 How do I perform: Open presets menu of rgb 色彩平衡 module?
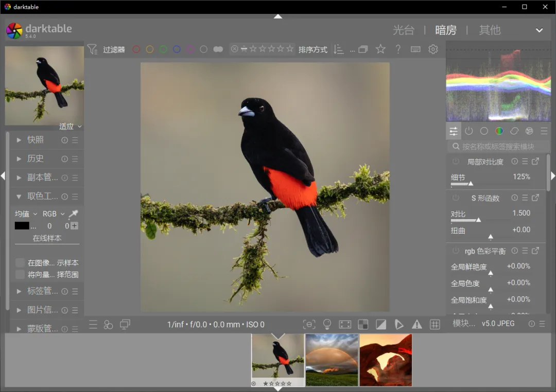pyautogui.click(x=525, y=251)
